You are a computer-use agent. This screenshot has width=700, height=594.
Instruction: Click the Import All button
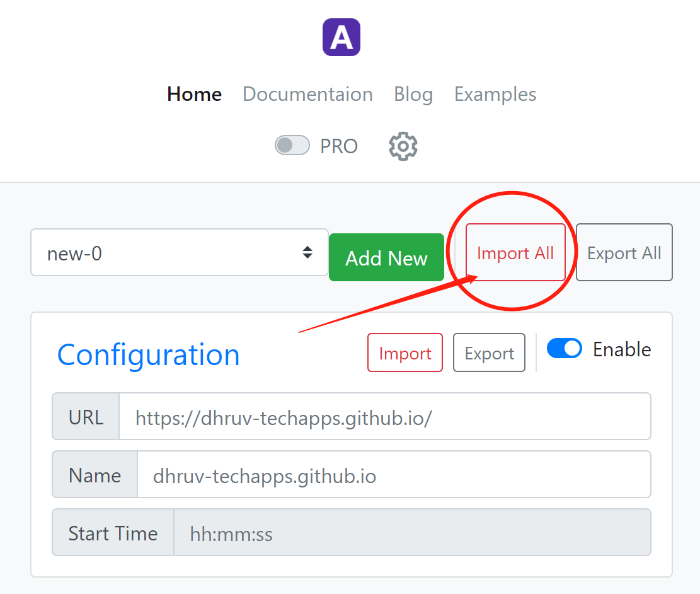[x=515, y=252]
